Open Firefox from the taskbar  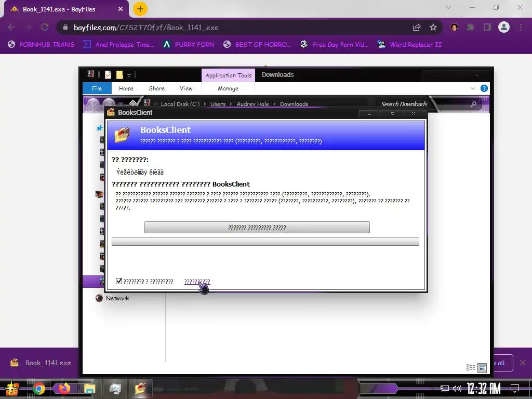point(64,389)
